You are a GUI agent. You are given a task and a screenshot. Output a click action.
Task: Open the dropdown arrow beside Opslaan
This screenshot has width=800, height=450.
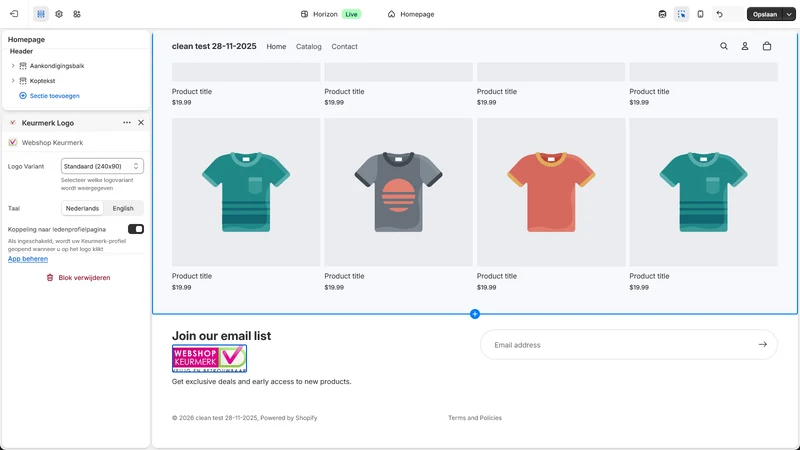point(789,14)
